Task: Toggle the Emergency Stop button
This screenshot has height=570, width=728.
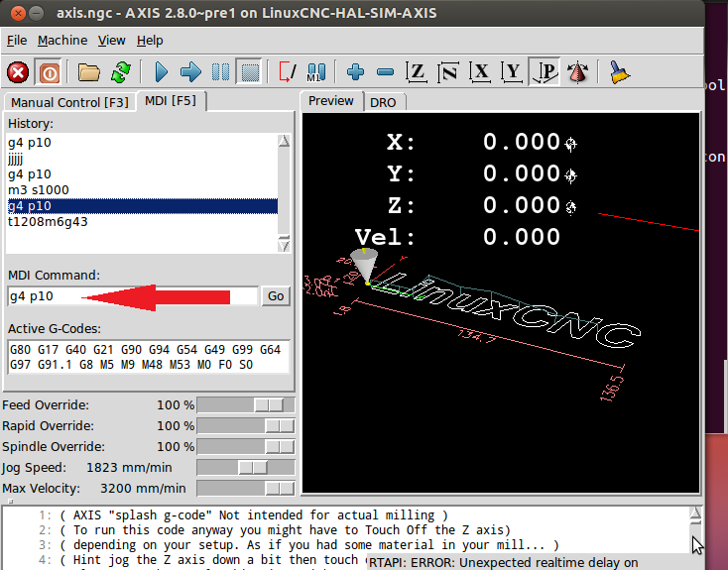Action: (18, 72)
